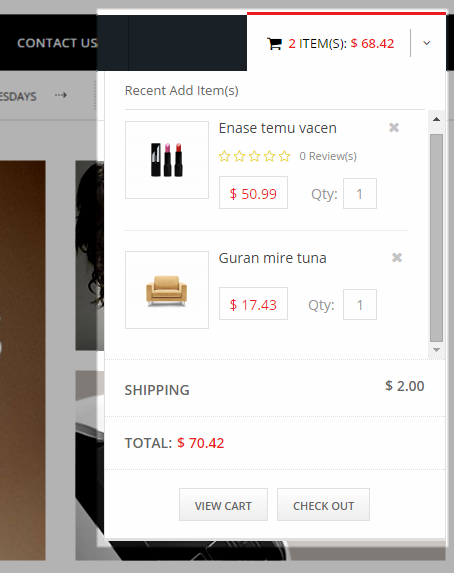Screen dimensions: 454x573
Task: Click the cart list scroll up arrow
Action: tap(436, 119)
